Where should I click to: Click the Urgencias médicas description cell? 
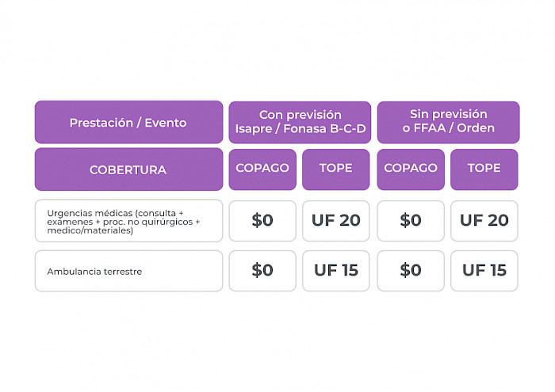coord(128,221)
